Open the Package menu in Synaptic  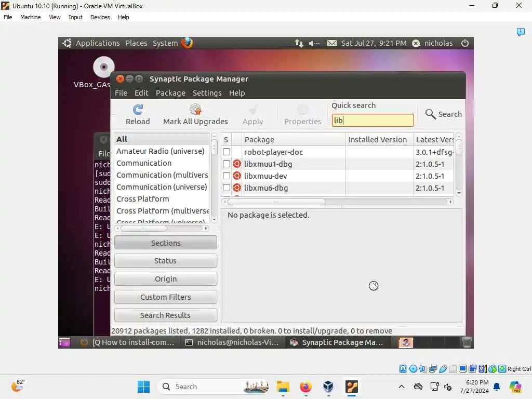[x=170, y=93]
